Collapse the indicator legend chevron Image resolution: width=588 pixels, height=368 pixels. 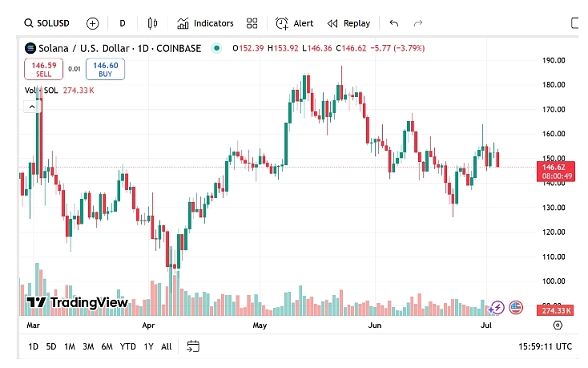(33, 105)
